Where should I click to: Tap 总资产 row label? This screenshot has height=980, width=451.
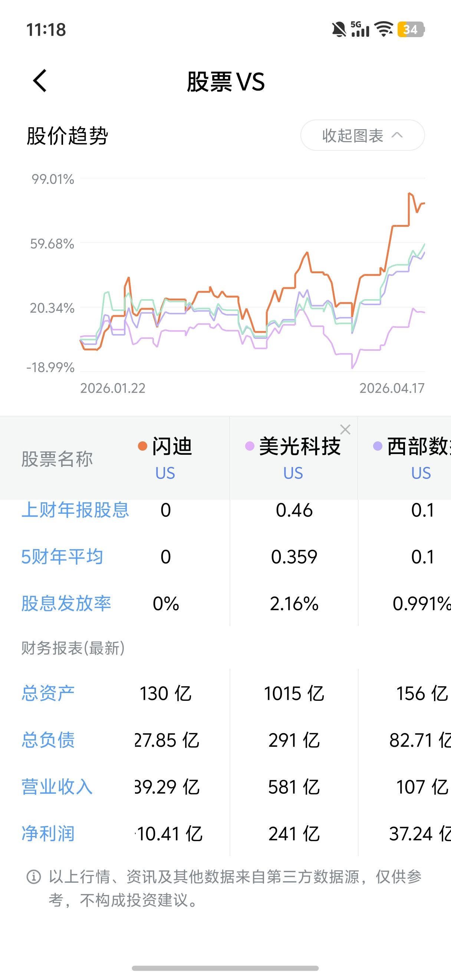point(48,693)
